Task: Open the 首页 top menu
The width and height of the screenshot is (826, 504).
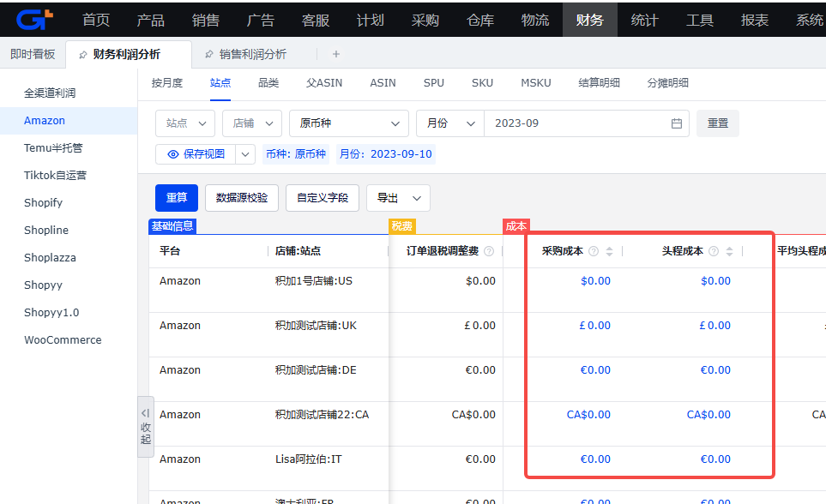Action: (96, 20)
